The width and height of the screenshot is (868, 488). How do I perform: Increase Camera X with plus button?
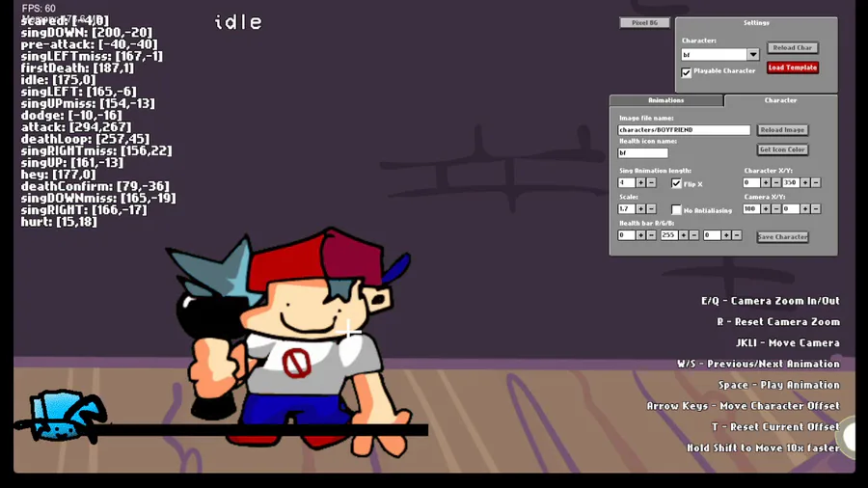click(x=766, y=208)
